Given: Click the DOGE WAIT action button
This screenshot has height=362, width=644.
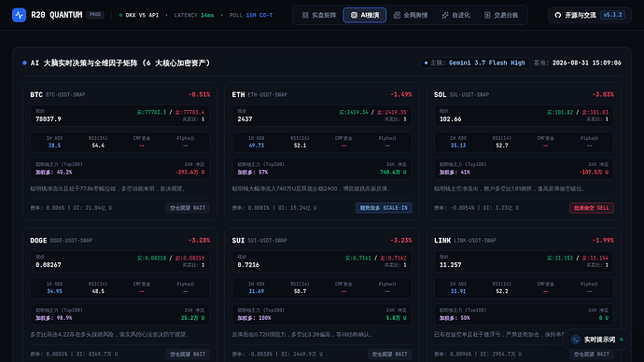Looking at the screenshot, I should coord(188,354).
